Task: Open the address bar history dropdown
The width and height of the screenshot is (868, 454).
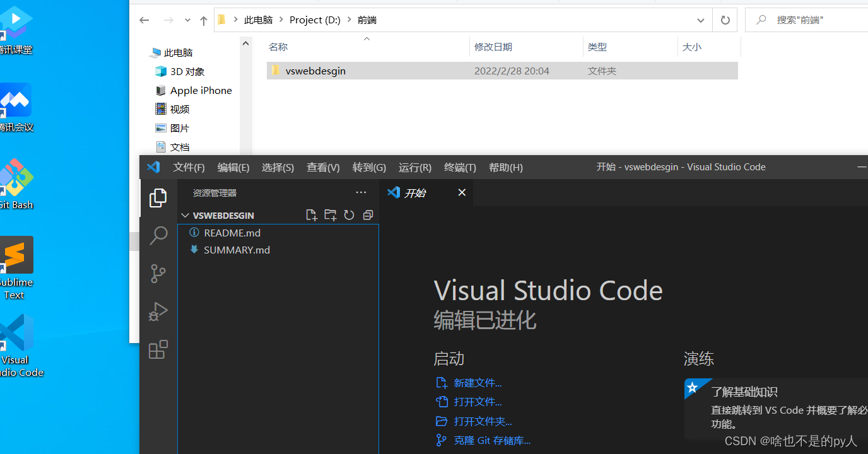Action: click(x=700, y=20)
